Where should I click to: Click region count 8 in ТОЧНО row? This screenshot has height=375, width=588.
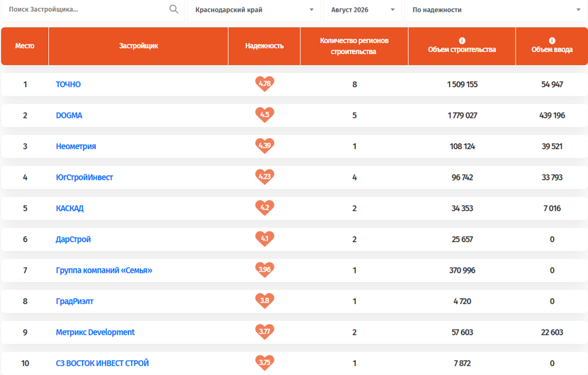coord(355,84)
